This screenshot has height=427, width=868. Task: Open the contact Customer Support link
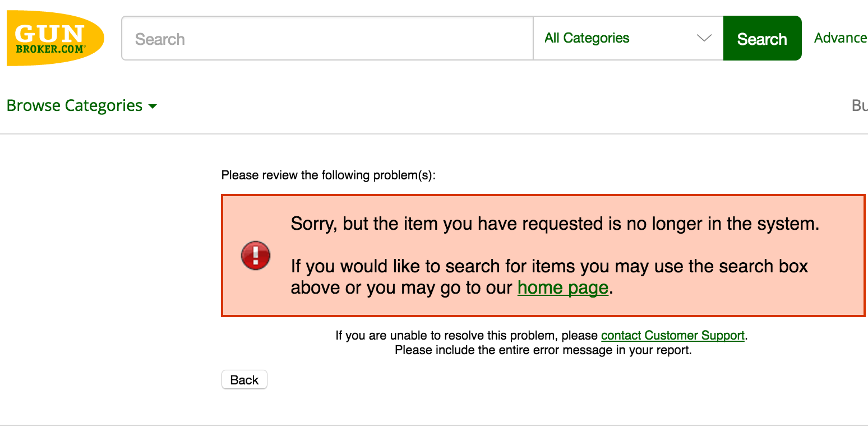pos(672,336)
